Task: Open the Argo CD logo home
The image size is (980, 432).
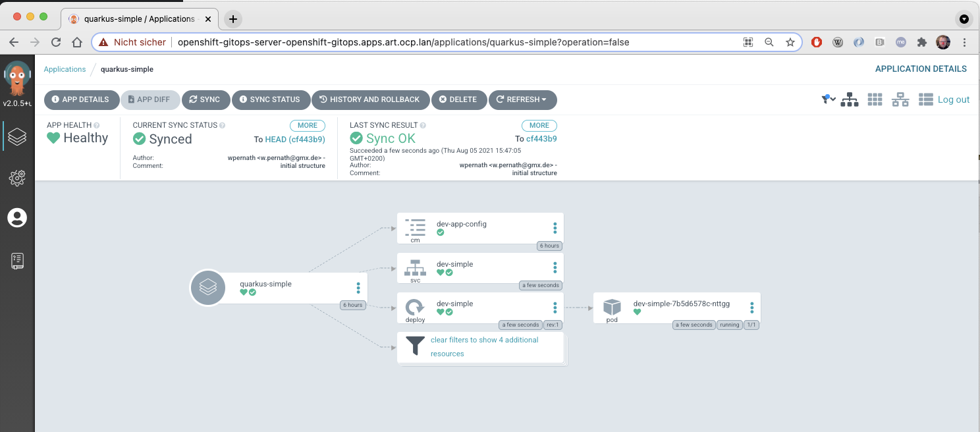Action: tap(17, 79)
